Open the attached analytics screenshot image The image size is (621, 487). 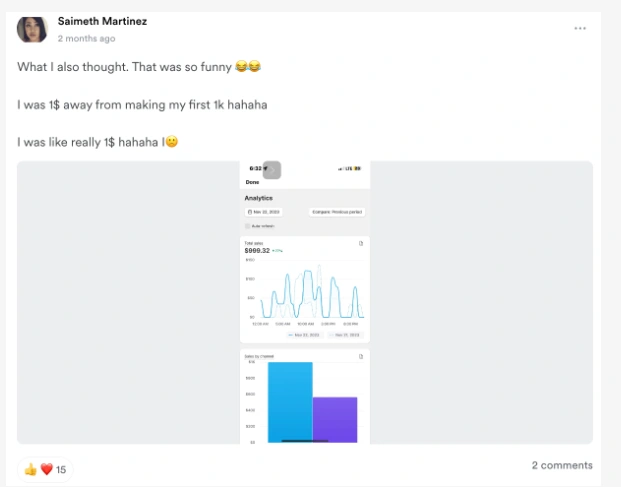[x=305, y=300]
